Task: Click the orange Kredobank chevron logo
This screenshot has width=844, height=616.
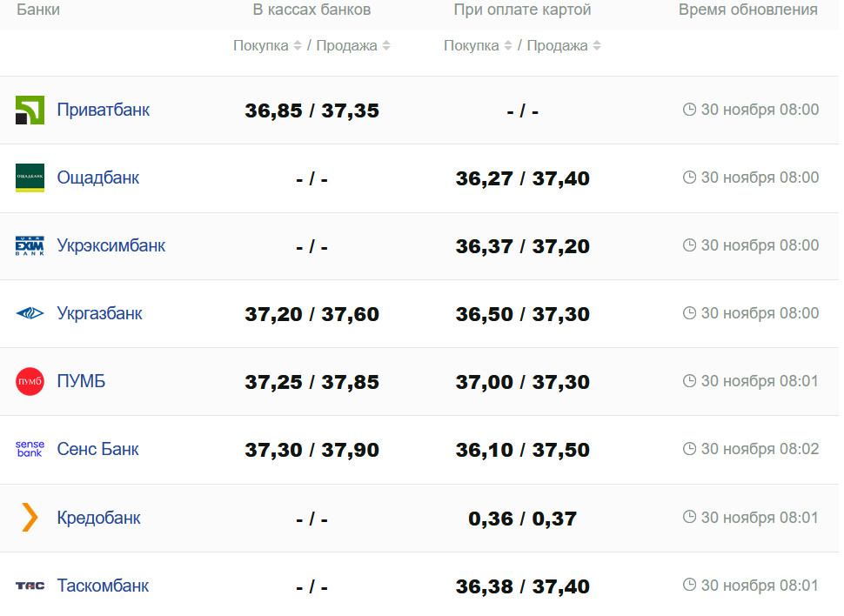Action: [x=30, y=518]
